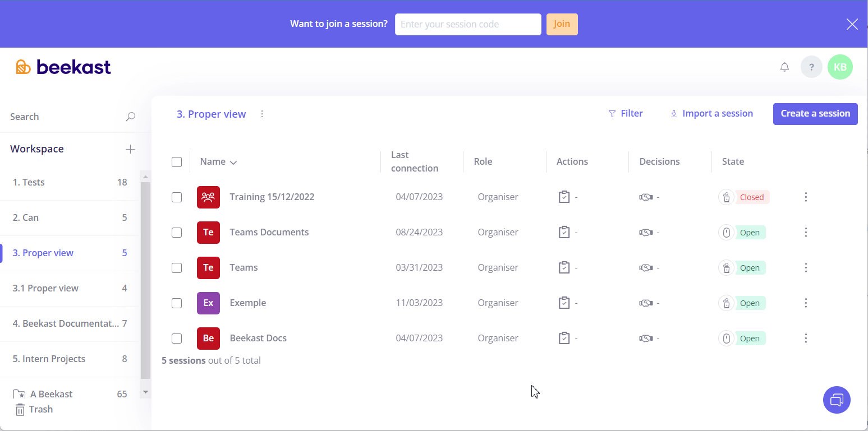Select 3. Proper view in the sidebar
This screenshot has width=868, height=431.
click(70, 253)
